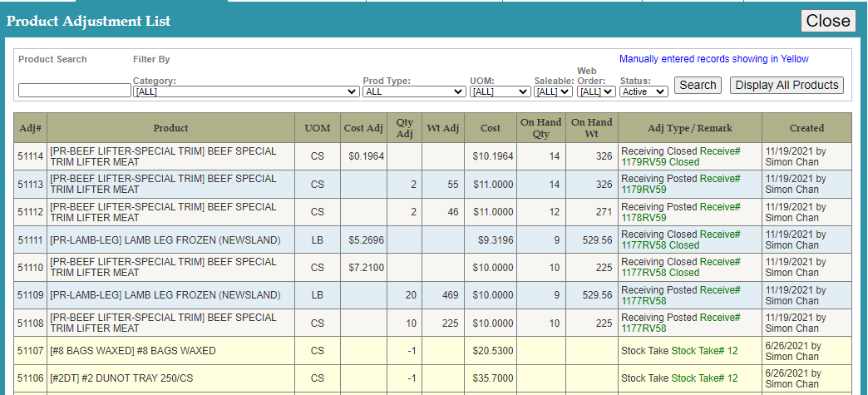This screenshot has height=395, width=868.
Task: Click the Product Search input field
Action: pyautogui.click(x=75, y=91)
